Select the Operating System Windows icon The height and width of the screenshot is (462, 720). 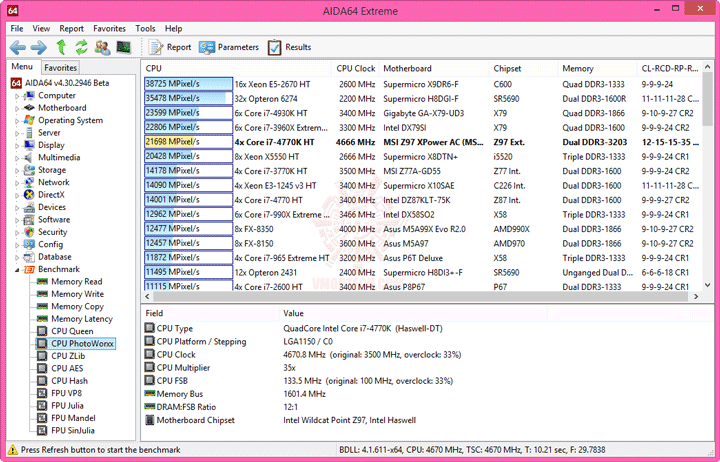[x=29, y=120]
